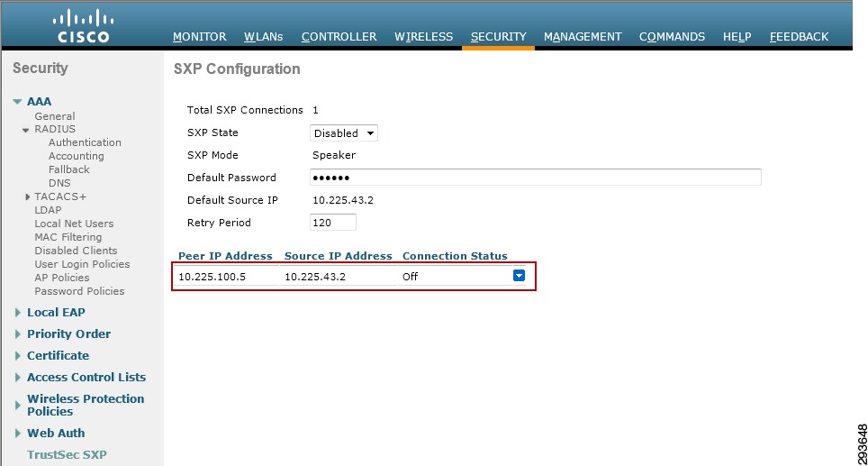This screenshot has width=868, height=466.
Task: Click the SXP Mode value Speaker
Action: (x=334, y=155)
